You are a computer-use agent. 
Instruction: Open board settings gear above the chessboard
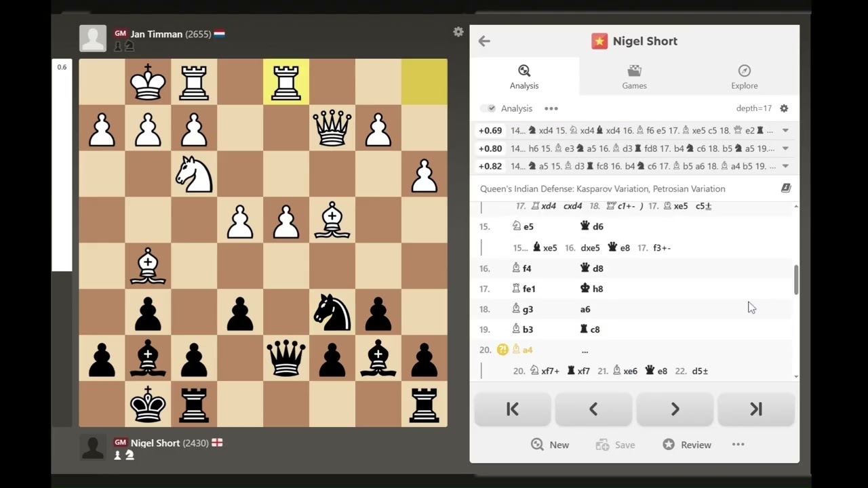(x=458, y=32)
